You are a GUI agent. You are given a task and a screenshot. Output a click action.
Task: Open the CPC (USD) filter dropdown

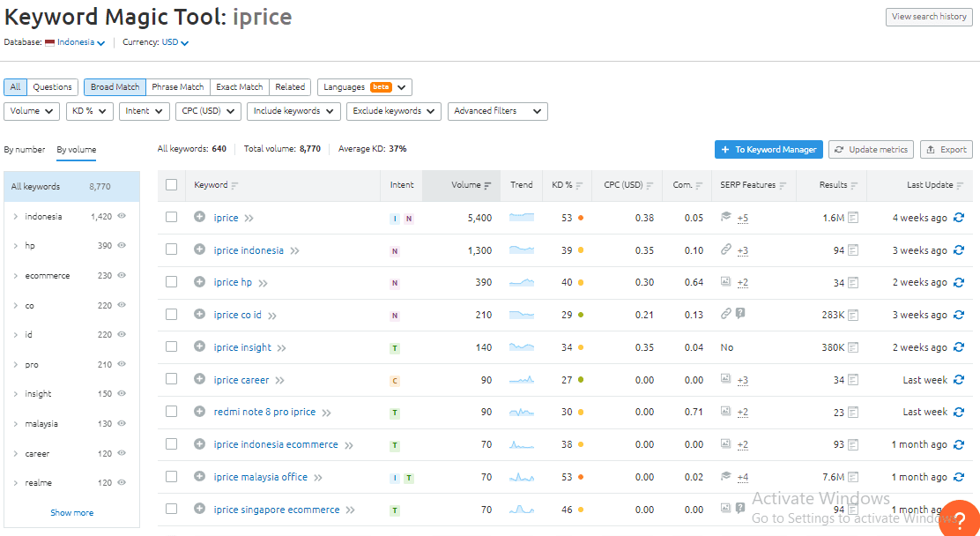(208, 111)
